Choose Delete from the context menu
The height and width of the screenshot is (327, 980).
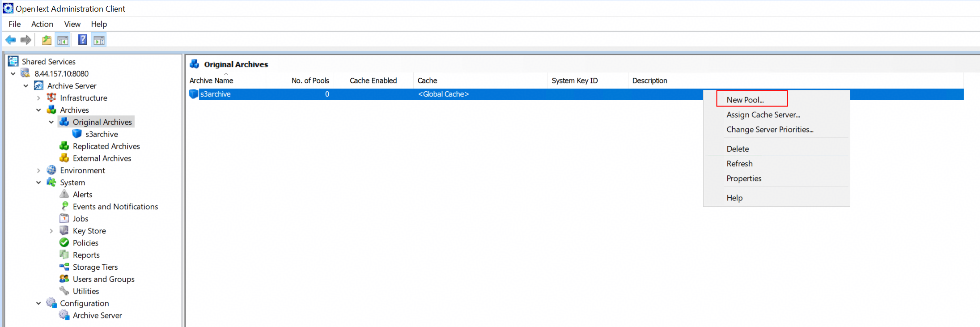[x=776, y=149]
